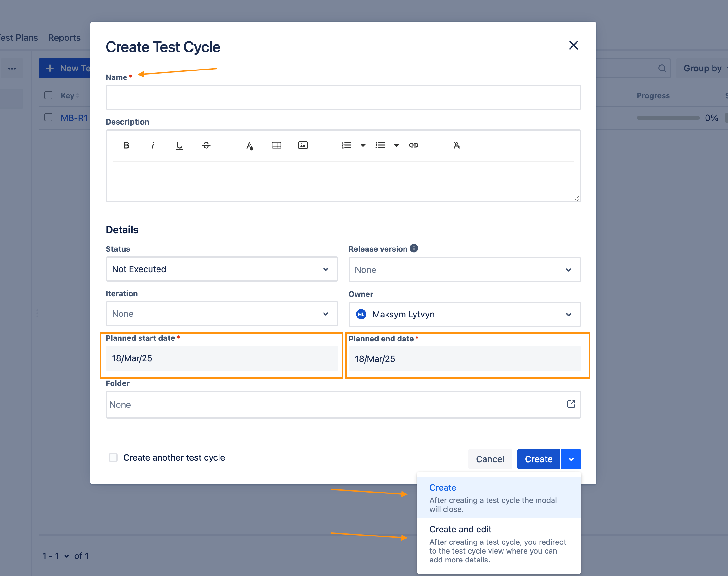
Task: Click the underline formatting icon
Action: tap(179, 145)
